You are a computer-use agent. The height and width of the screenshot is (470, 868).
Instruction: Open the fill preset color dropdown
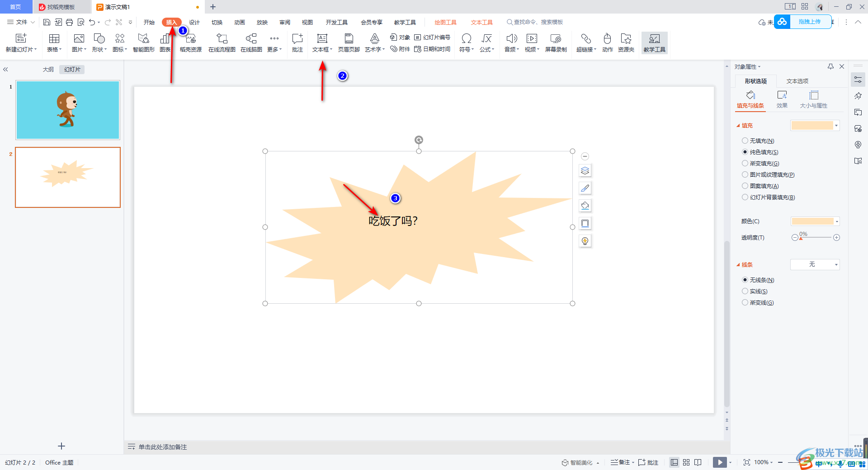(x=836, y=126)
